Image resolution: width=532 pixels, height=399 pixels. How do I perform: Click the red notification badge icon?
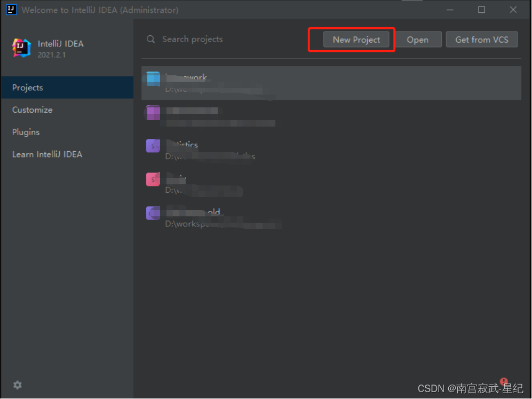504,381
